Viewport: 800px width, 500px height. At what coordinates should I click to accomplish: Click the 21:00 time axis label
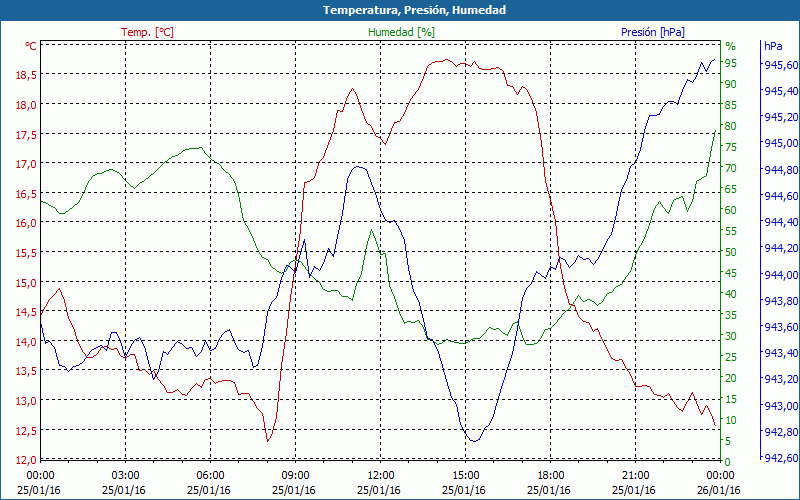click(x=636, y=476)
